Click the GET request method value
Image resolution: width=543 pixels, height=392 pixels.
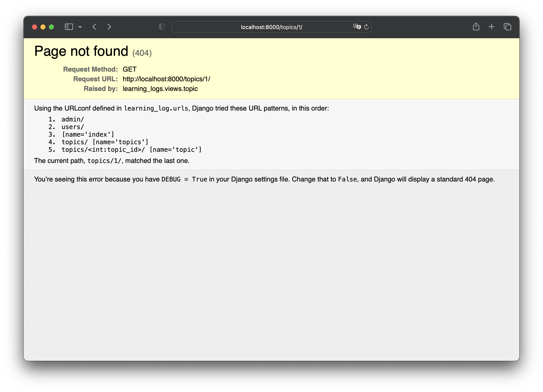pyautogui.click(x=130, y=69)
